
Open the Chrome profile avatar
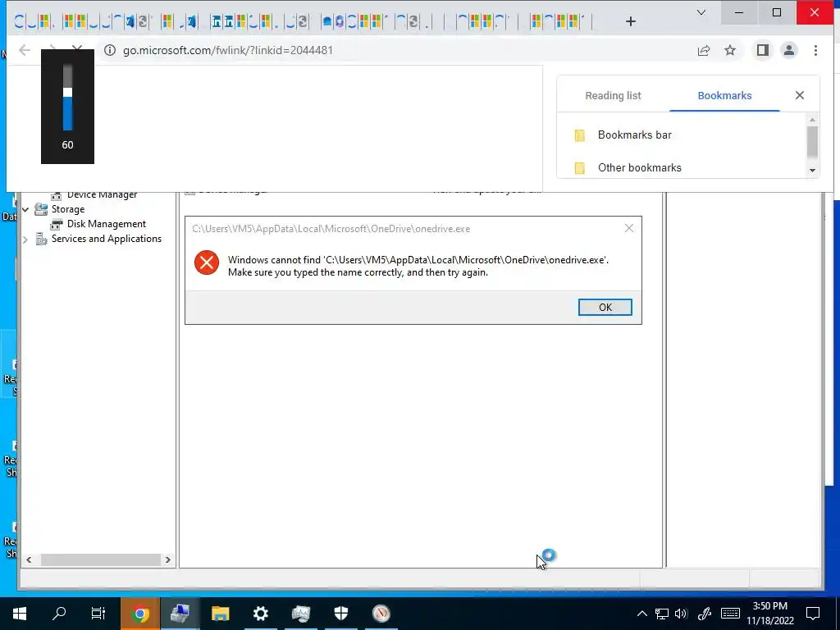(x=788, y=50)
